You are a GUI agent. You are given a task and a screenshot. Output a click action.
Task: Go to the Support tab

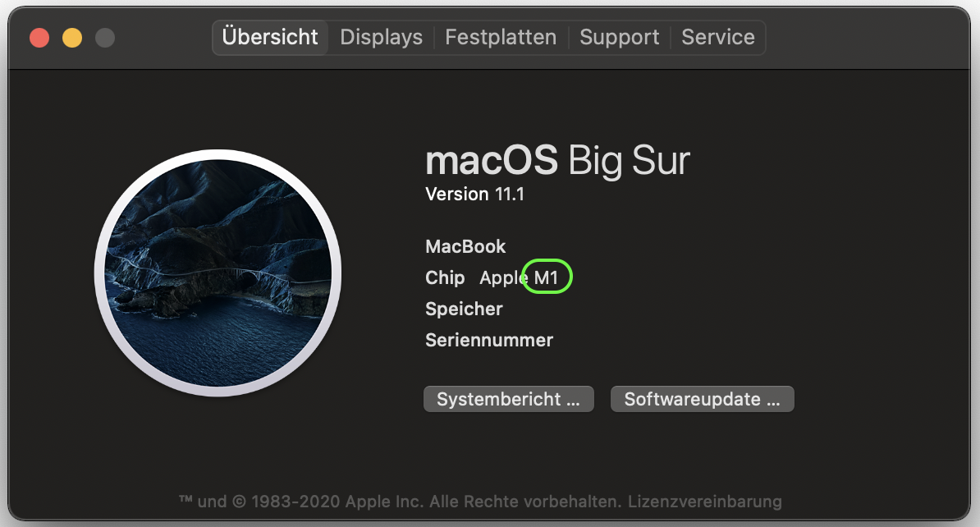coord(619,38)
